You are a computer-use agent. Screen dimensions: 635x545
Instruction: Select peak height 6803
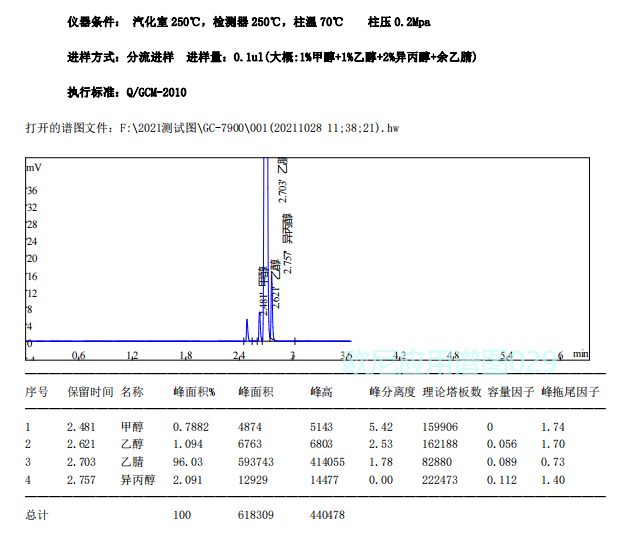(321, 444)
